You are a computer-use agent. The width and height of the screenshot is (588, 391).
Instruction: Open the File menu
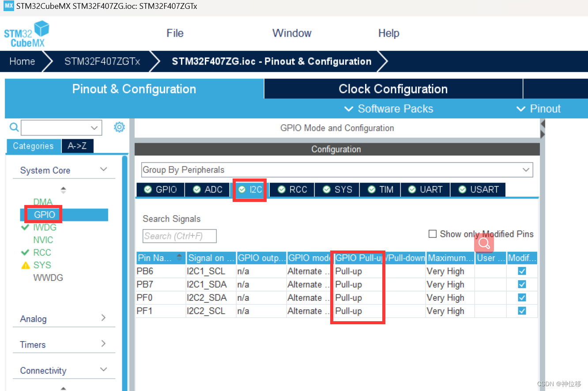pos(175,33)
